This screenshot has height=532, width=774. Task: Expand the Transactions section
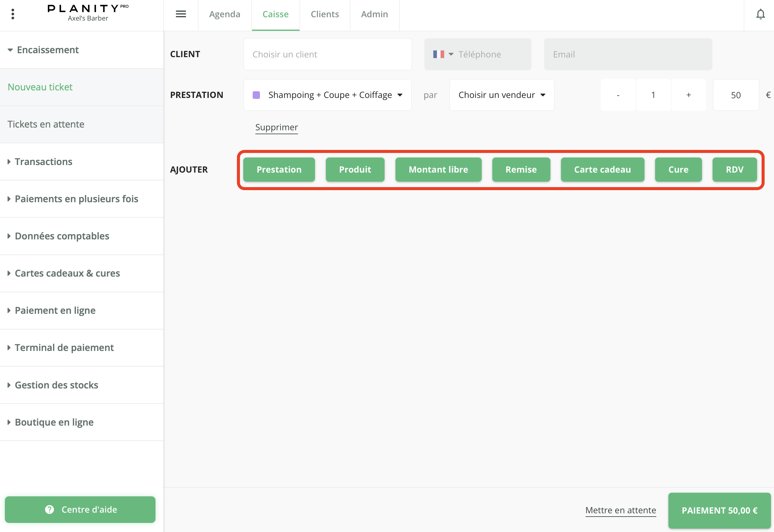tap(43, 162)
